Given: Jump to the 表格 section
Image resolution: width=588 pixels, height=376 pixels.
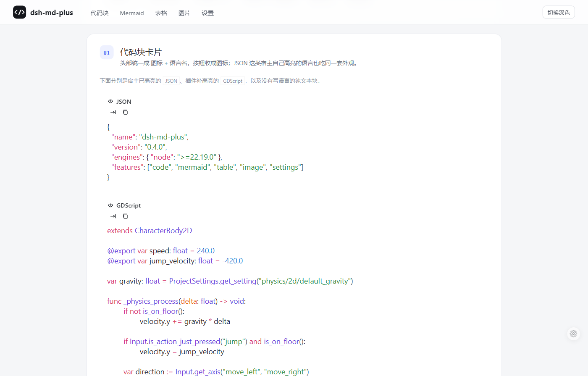Looking at the screenshot, I should pyautogui.click(x=161, y=13).
